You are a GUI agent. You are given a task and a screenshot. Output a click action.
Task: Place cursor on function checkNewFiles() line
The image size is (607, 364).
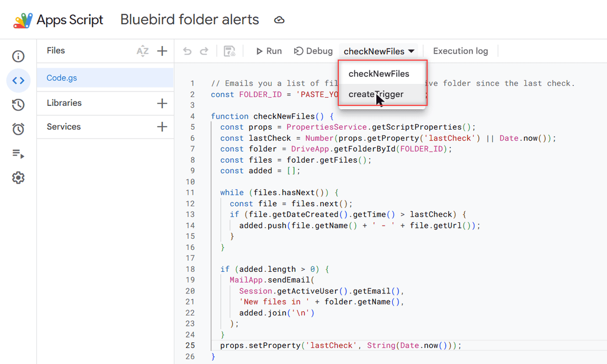coord(272,116)
